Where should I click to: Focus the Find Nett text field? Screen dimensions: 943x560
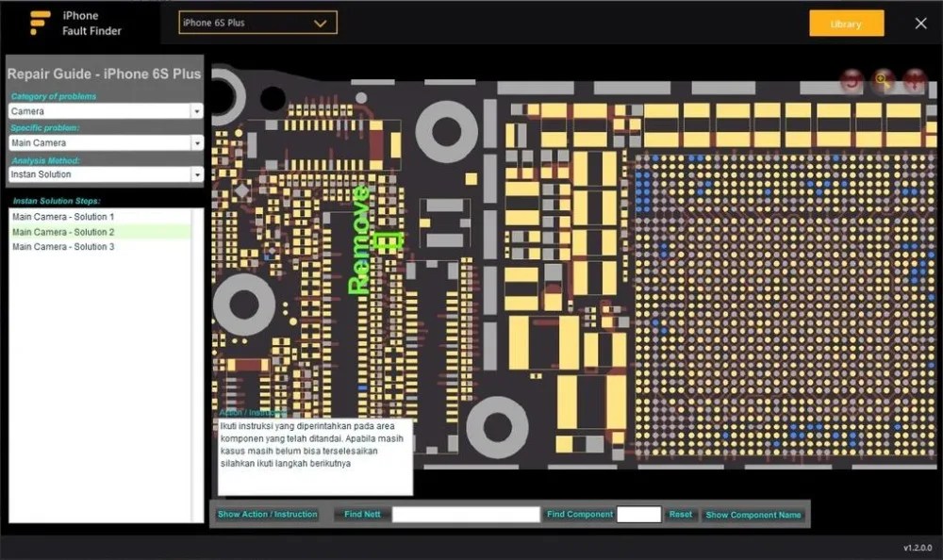coord(466,515)
